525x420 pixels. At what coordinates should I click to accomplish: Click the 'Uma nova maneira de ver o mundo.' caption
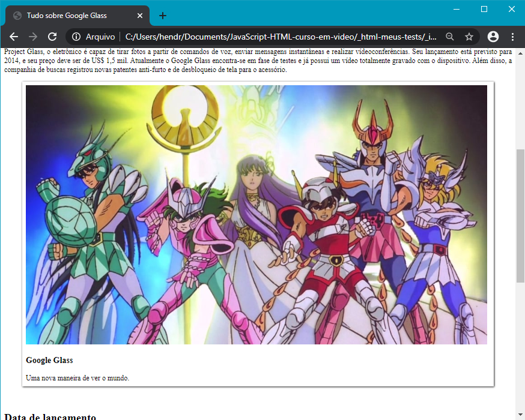(x=77, y=378)
